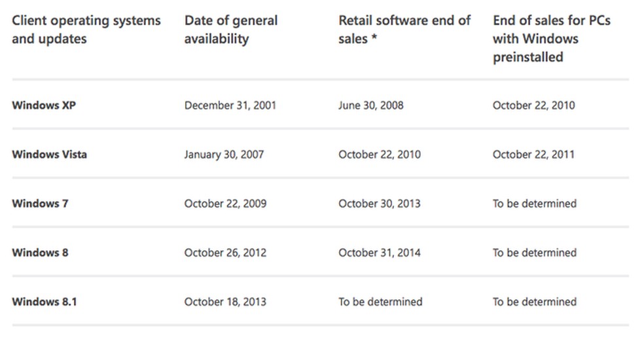
Task: Select the Windows XP row label
Action: [x=44, y=105]
